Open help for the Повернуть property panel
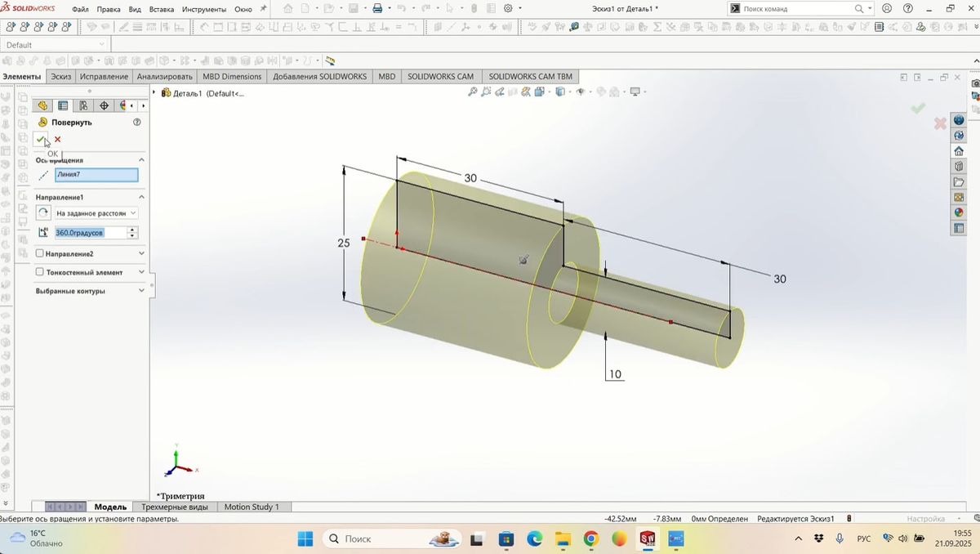Viewport: 980px width, 554px height. 137,122
